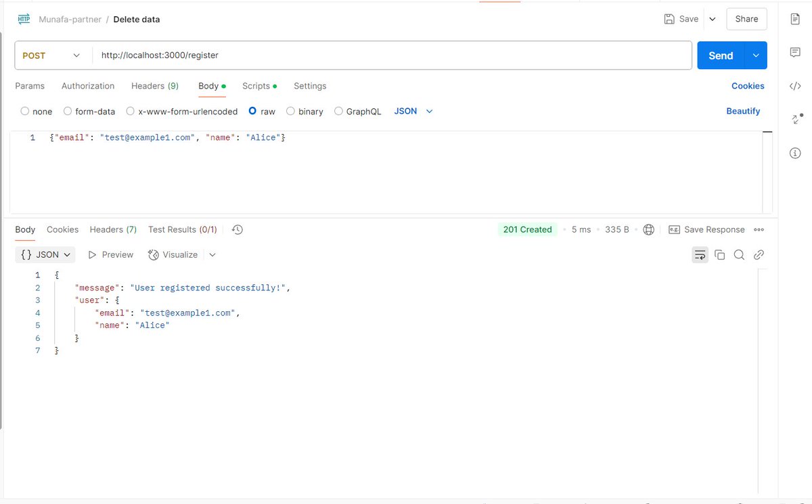This screenshot has width=812, height=504.
Task: Click the Save floppy disk icon
Action: (x=669, y=19)
